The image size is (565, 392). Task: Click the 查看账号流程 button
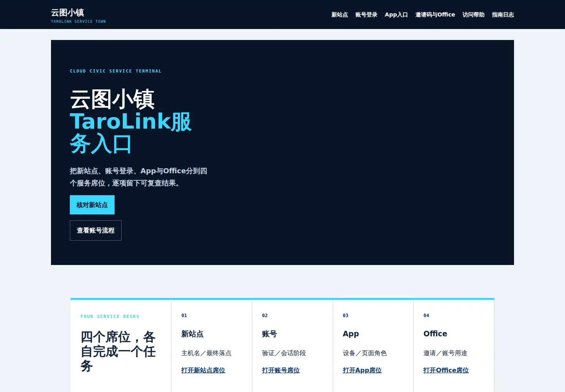[96, 230]
